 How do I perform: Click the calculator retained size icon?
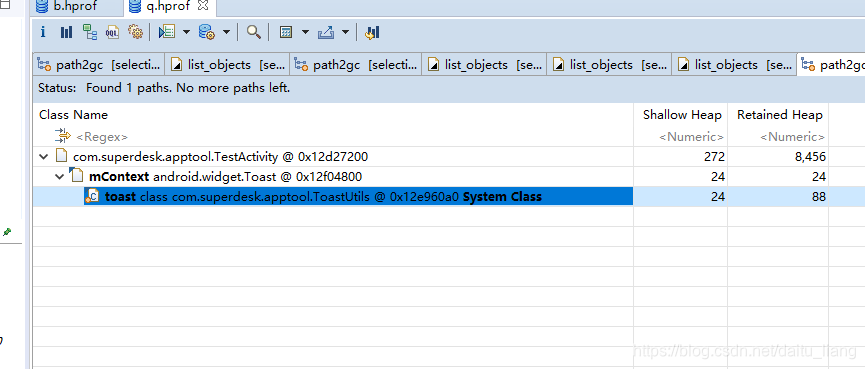click(286, 33)
